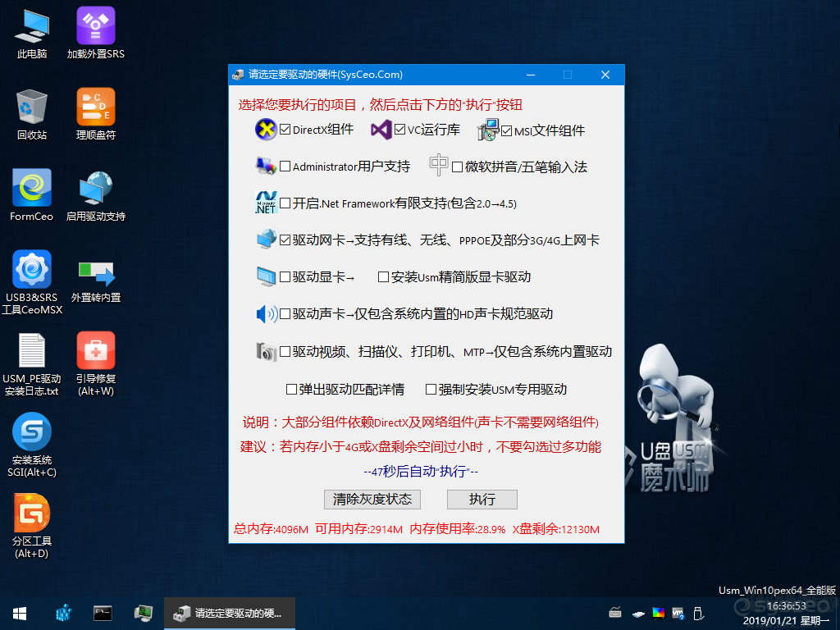Image resolution: width=840 pixels, height=630 pixels.
Task: Click the camera icon beside 驱动视频
Action: [x=267, y=350]
